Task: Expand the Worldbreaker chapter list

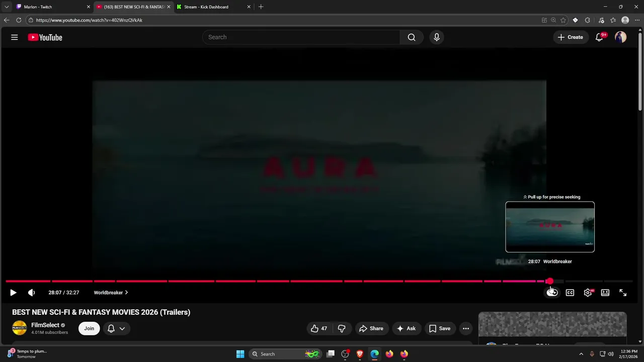Action: click(x=111, y=293)
